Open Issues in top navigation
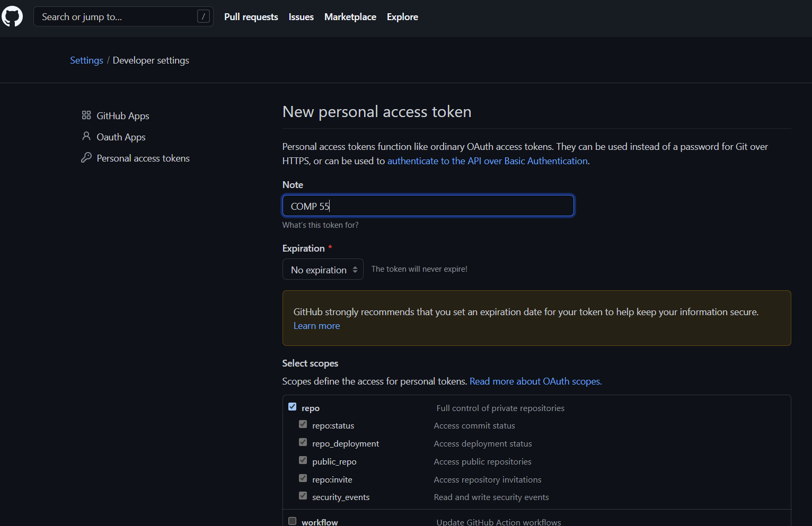Screen dimensions: 812x526 [301, 17]
